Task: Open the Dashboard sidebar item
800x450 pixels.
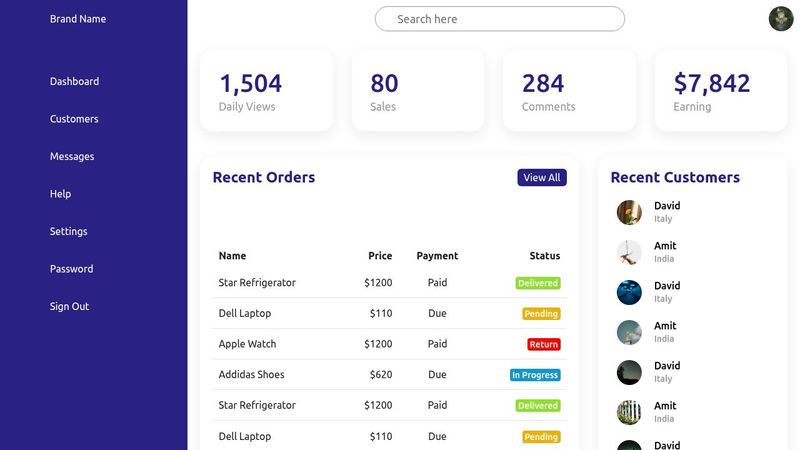Action: point(74,81)
